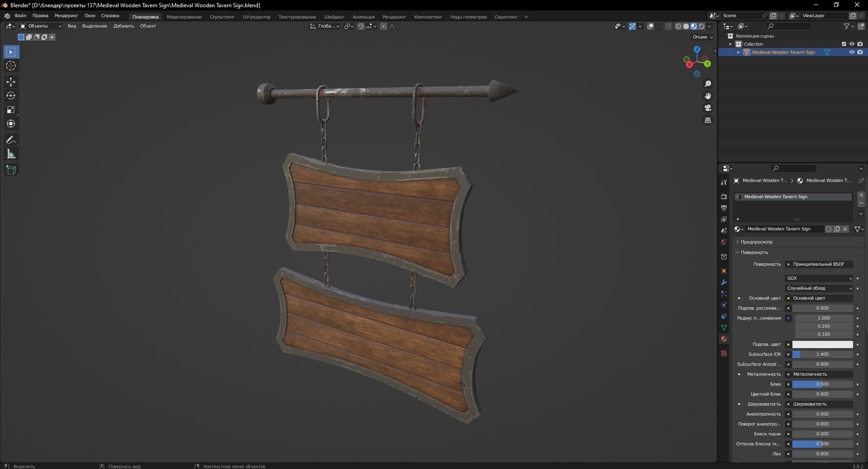868x469 pixels.
Task: Remove the selected material slot
Action: coord(861,203)
